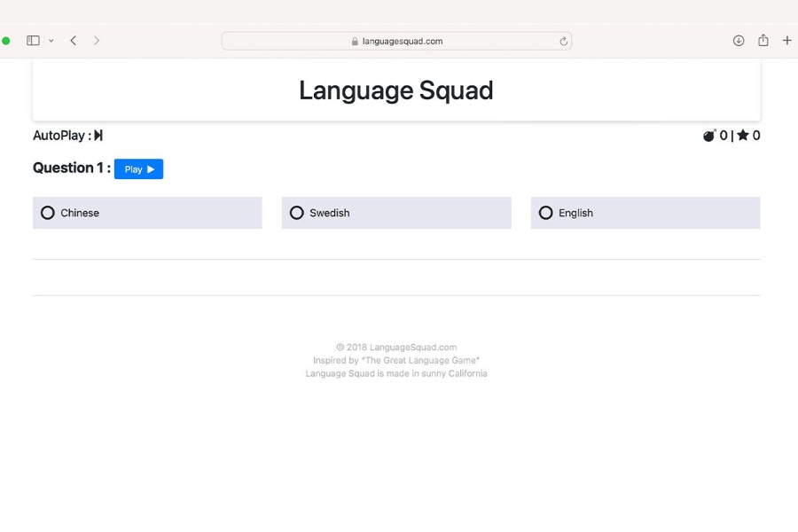Click the star score icon

point(743,136)
